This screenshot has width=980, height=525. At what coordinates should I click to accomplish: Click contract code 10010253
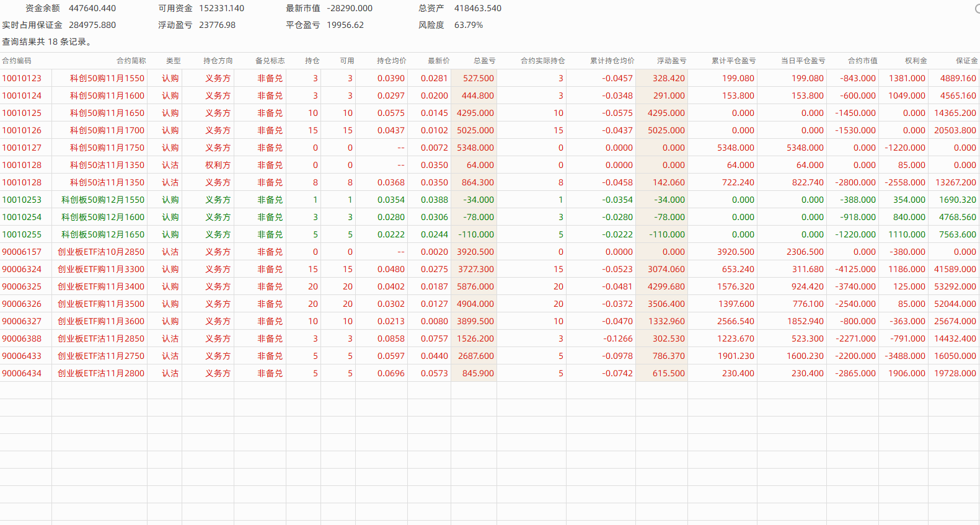(x=22, y=200)
